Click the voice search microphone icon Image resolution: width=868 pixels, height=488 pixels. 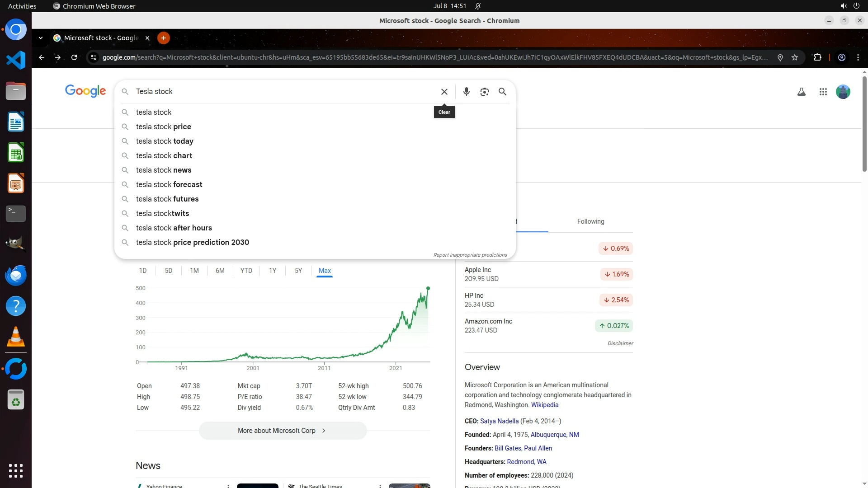click(x=467, y=92)
